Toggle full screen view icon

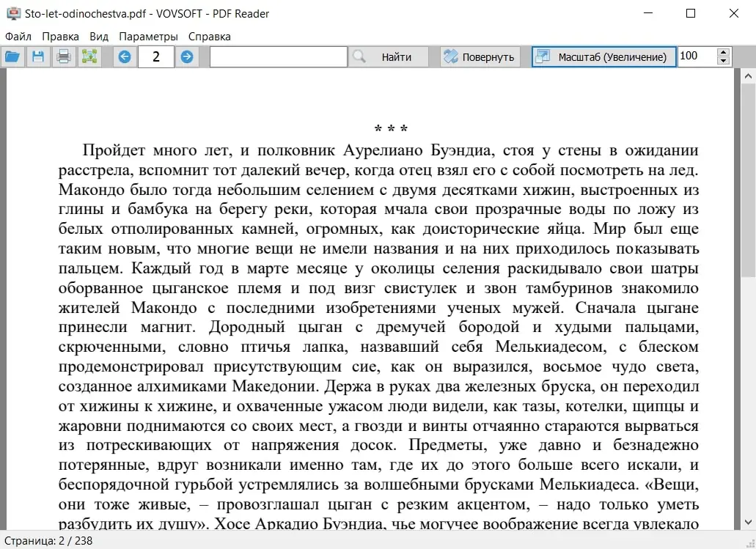click(89, 57)
